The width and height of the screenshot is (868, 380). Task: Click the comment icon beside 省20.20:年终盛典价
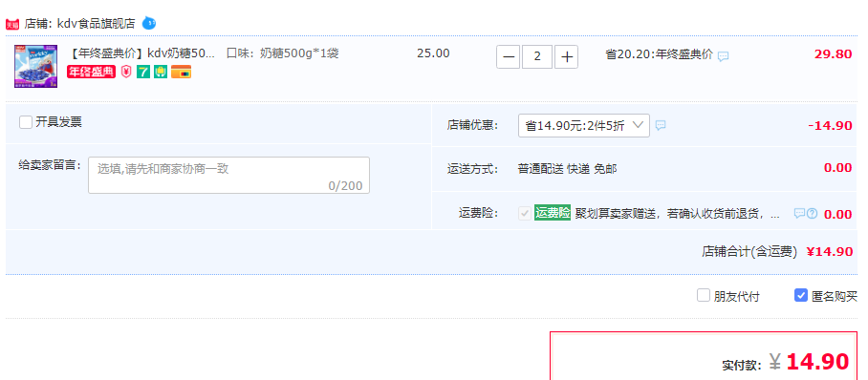pos(723,56)
